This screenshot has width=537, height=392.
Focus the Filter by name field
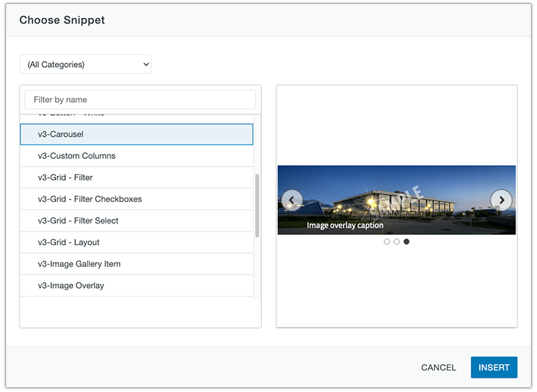click(x=140, y=99)
